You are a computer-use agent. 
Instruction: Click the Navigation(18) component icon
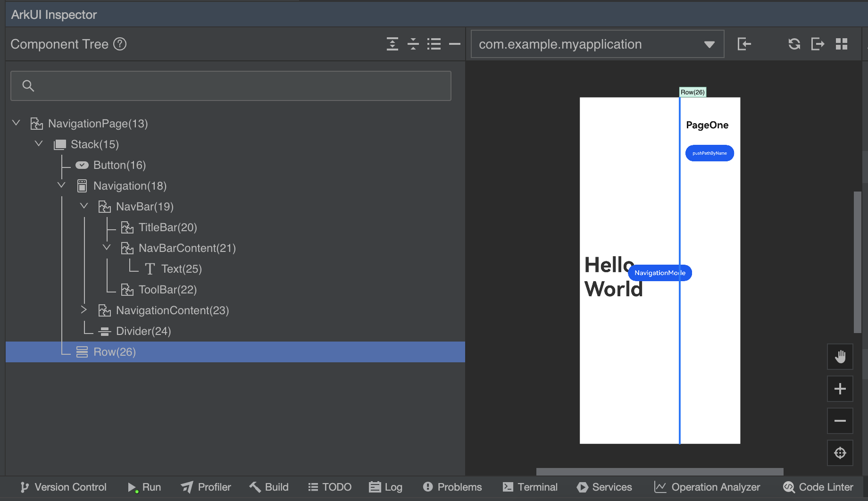click(x=82, y=186)
